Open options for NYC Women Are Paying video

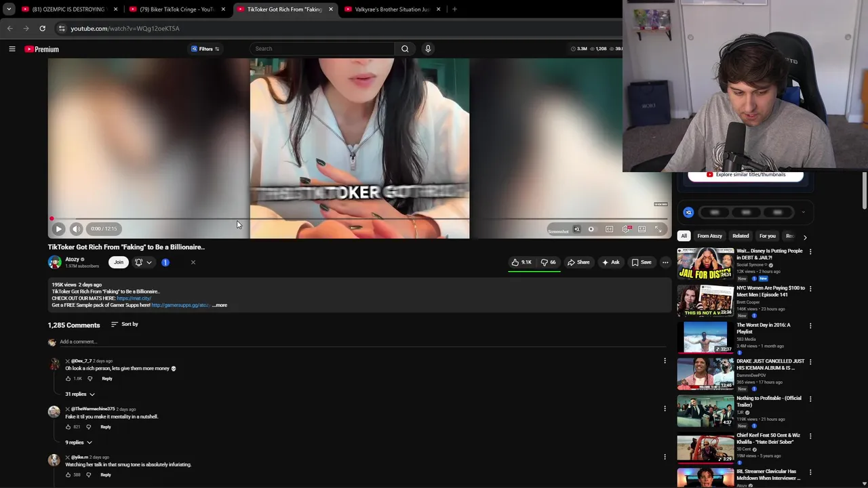point(810,289)
